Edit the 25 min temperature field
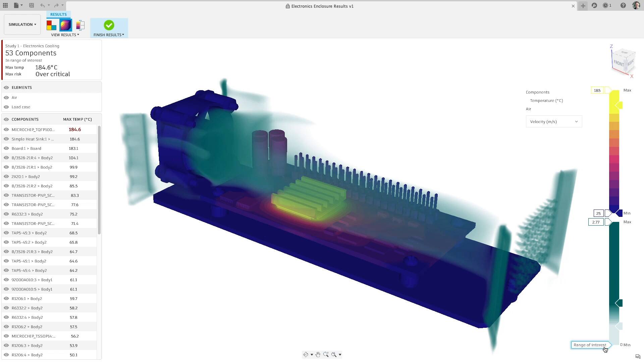Screen dimensions: 644x362 pyautogui.click(x=598, y=214)
